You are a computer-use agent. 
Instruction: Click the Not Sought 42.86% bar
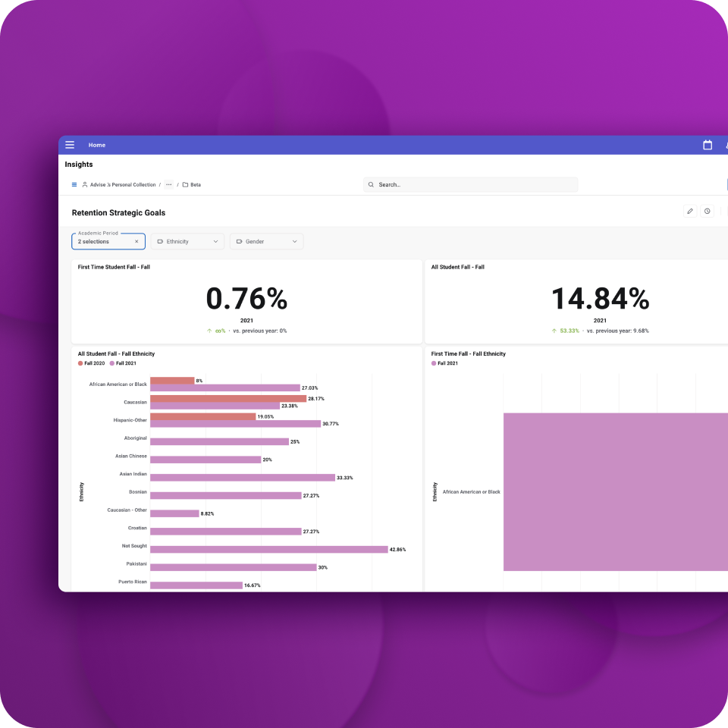coord(269,550)
